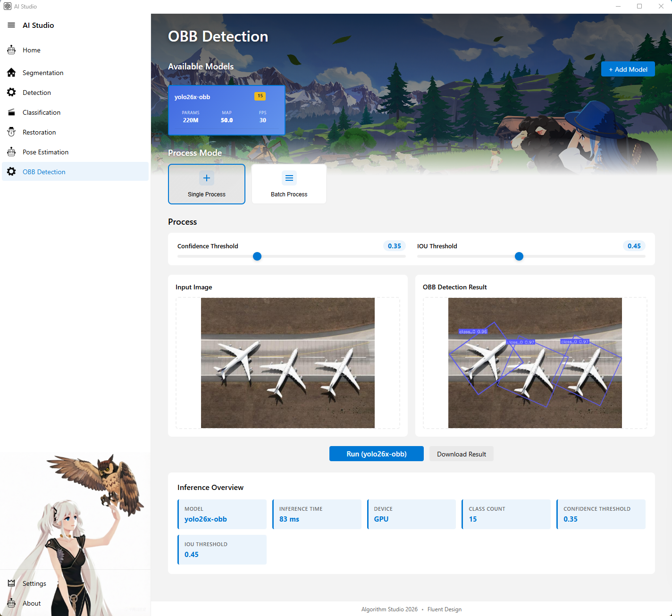This screenshot has height=616, width=672.
Task: Click the IOU Threshold slider handle
Action: coord(519,256)
